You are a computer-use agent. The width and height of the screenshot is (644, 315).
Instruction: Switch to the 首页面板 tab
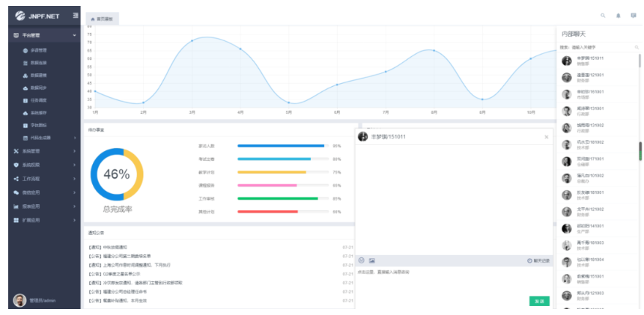click(103, 18)
